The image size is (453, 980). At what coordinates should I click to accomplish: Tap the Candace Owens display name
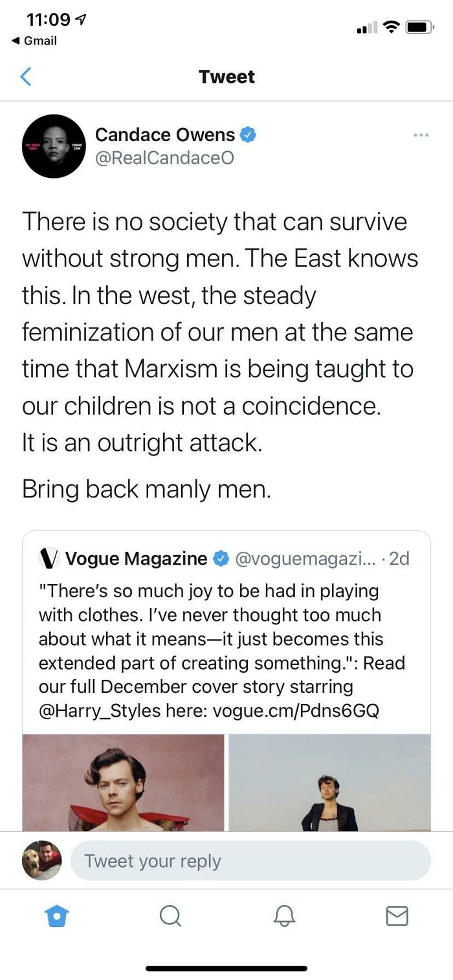[165, 135]
